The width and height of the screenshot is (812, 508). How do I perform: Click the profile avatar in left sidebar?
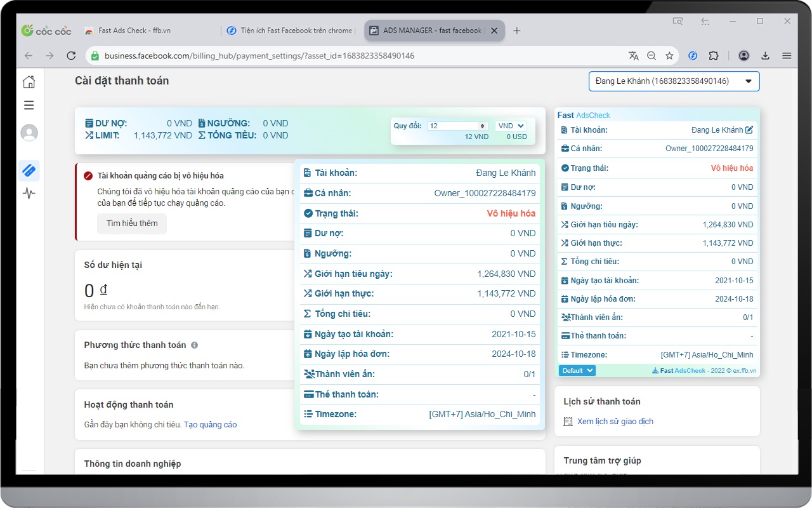(29, 133)
